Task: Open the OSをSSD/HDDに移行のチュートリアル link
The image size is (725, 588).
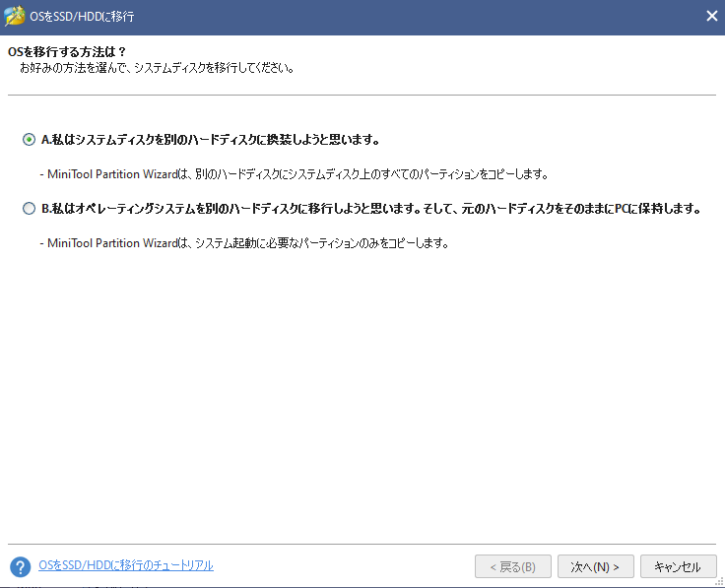Action: pyautogui.click(x=126, y=565)
